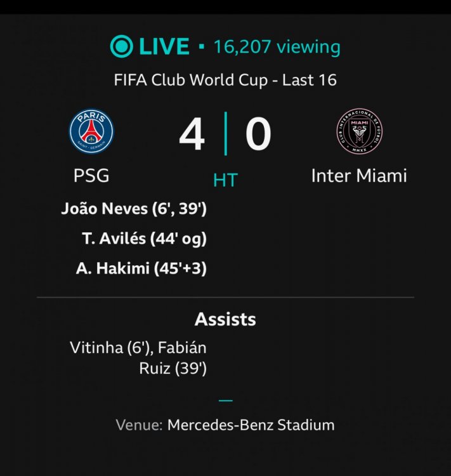
Task: Click the Assists heading
Action: click(226, 319)
